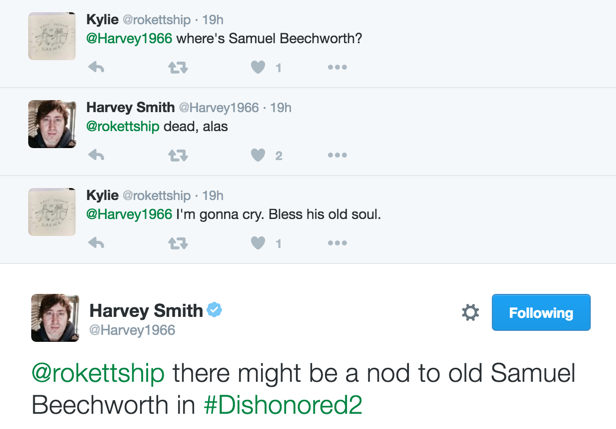
Task: Open more options on 'I'm gonna cry' tweet
Action: tap(337, 243)
